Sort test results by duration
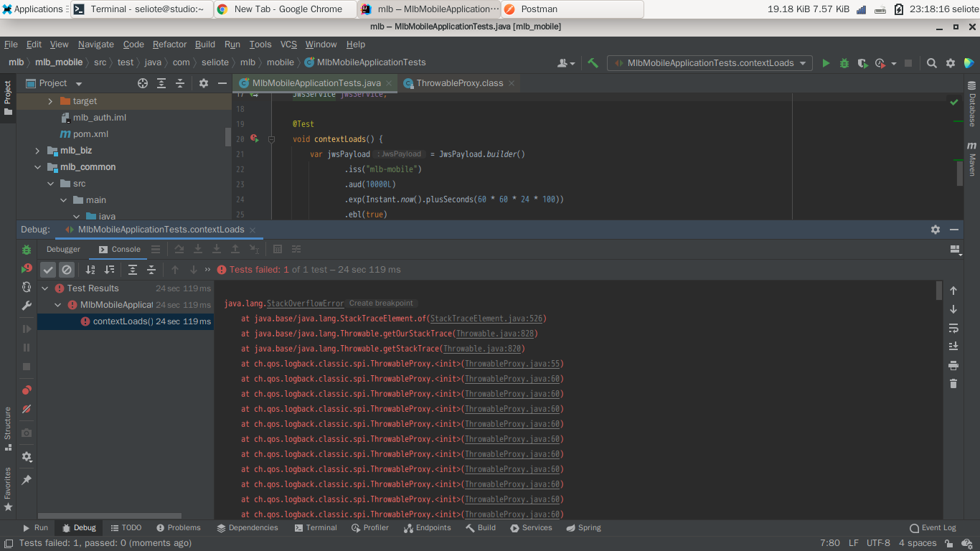980x551 pixels. [109, 270]
